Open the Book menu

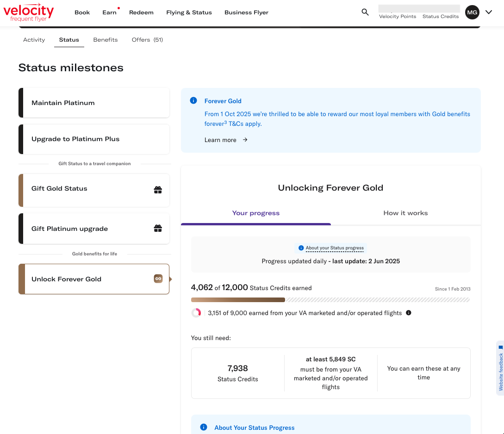(x=82, y=12)
